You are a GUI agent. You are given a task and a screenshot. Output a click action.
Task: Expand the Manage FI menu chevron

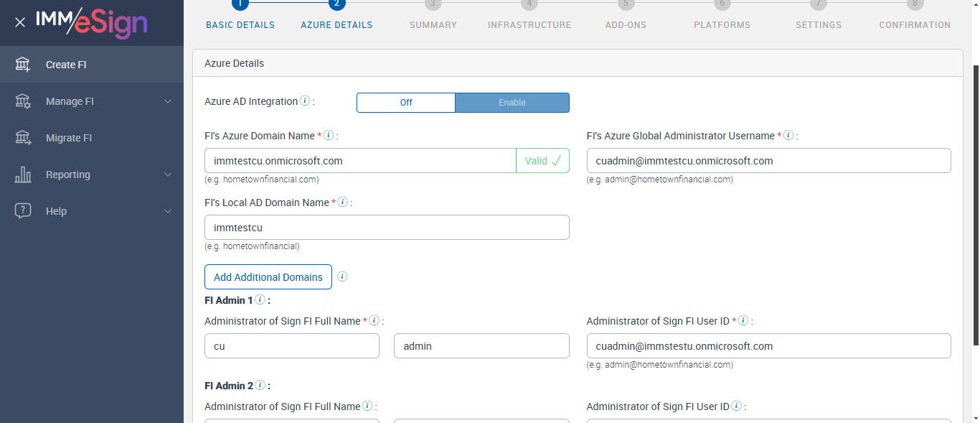pos(168,101)
